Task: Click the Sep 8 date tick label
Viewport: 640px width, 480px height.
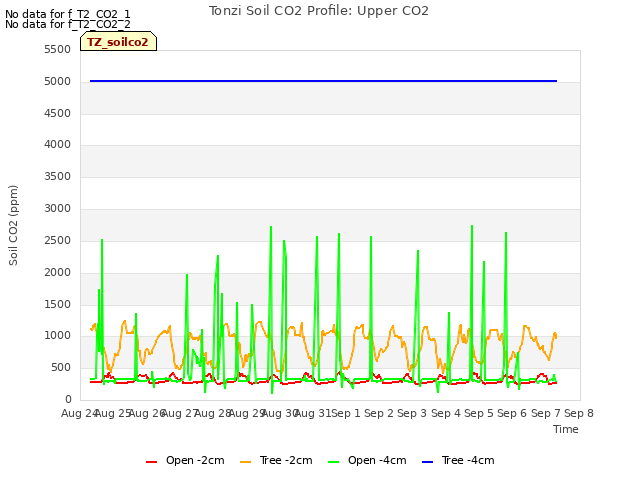Action: pyautogui.click(x=579, y=413)
